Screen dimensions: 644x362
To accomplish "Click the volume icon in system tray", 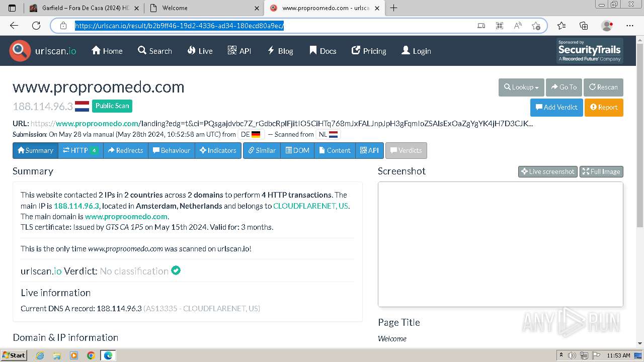I will click(x=573, y=355).
